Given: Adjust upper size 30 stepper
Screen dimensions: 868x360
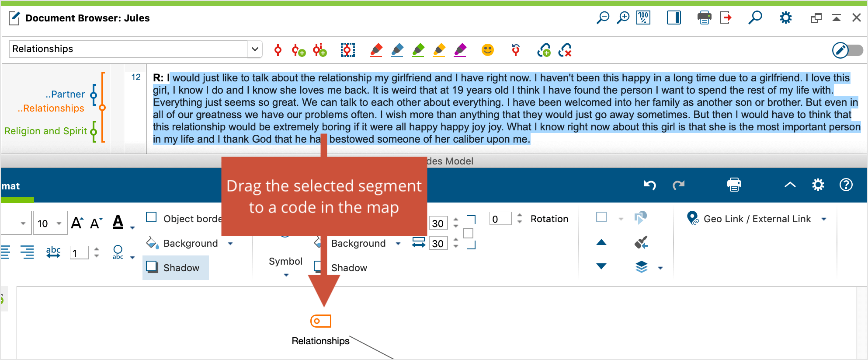Looking at the screenshot, I should pos(456,223).
